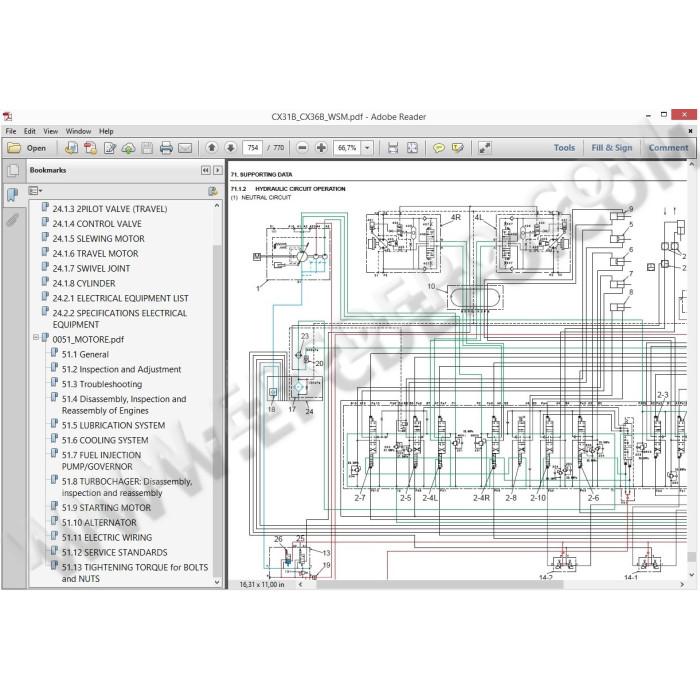Click the page number field showing 754
The height and width of the screenshot is (700, 700).
[252, 148]
